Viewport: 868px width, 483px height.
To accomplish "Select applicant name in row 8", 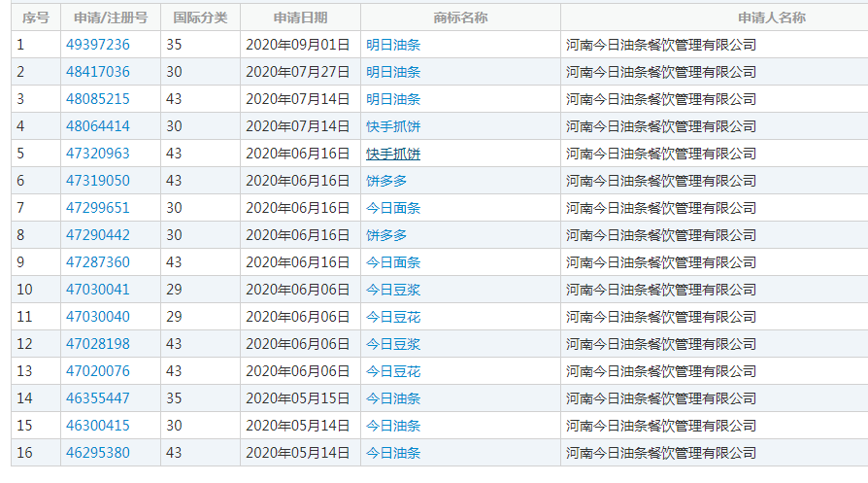I will tap(661, 235).
